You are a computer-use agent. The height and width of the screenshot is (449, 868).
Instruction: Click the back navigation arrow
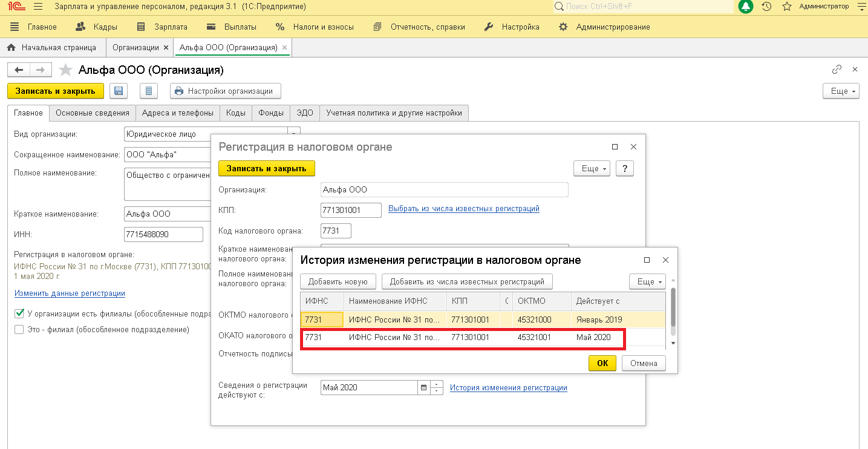19,70
